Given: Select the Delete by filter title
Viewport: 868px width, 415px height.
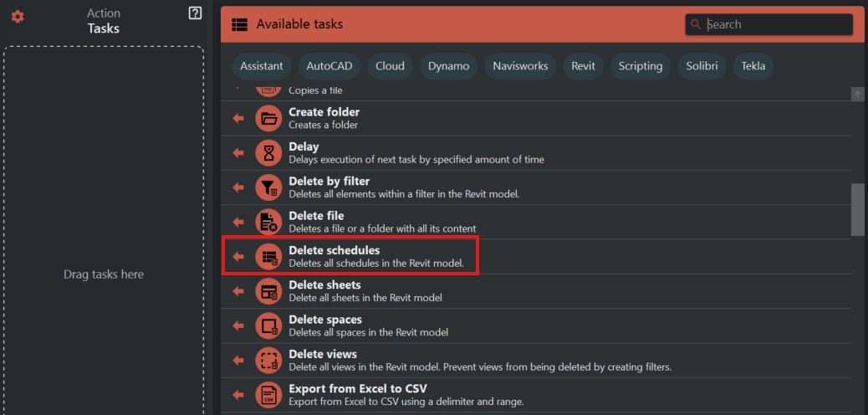Looking at the screenshot, I should 329,182.
